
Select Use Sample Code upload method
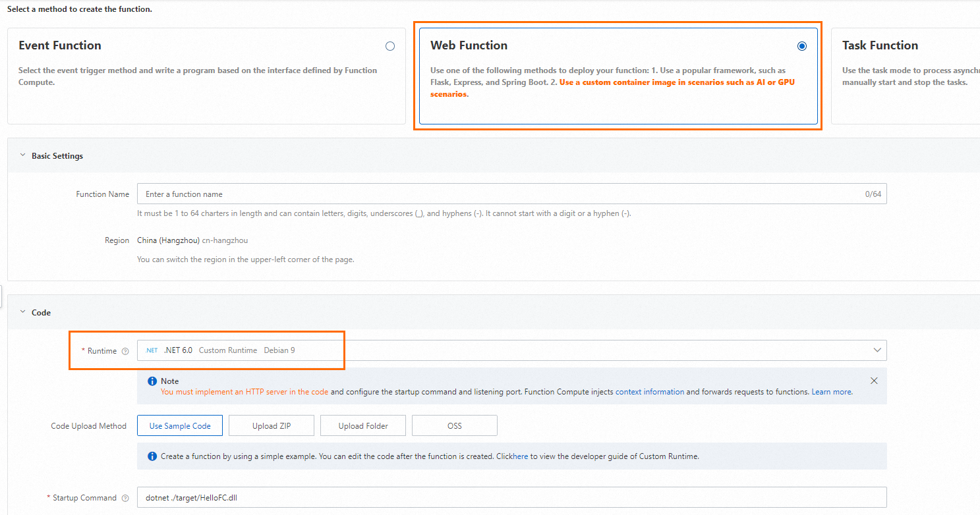(180, 426)
